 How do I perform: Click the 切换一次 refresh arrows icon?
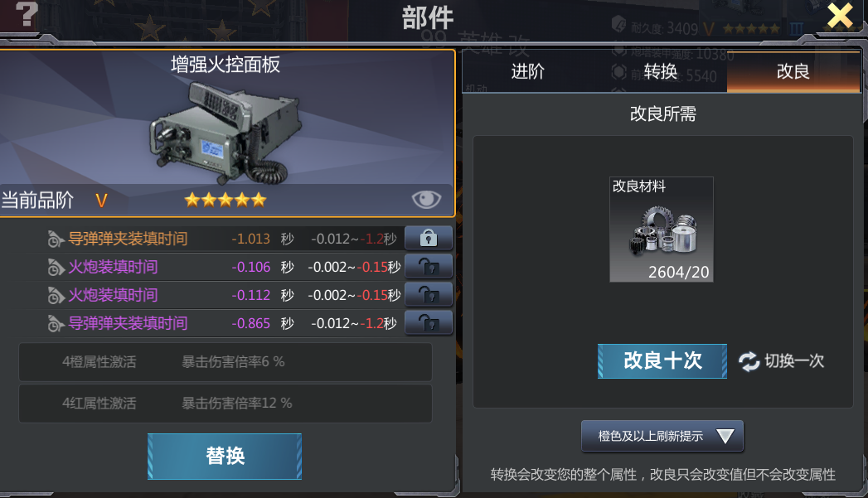point(749,361)
